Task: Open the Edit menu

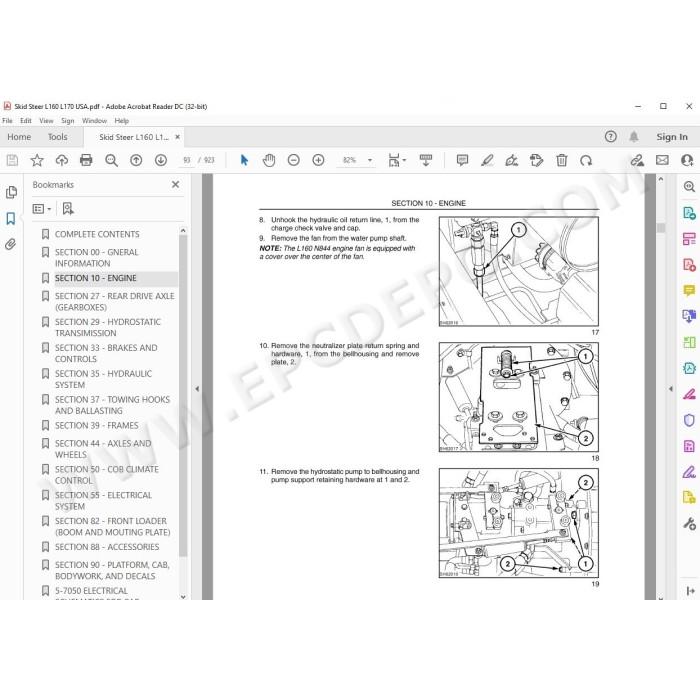Action: coord(26,121)
